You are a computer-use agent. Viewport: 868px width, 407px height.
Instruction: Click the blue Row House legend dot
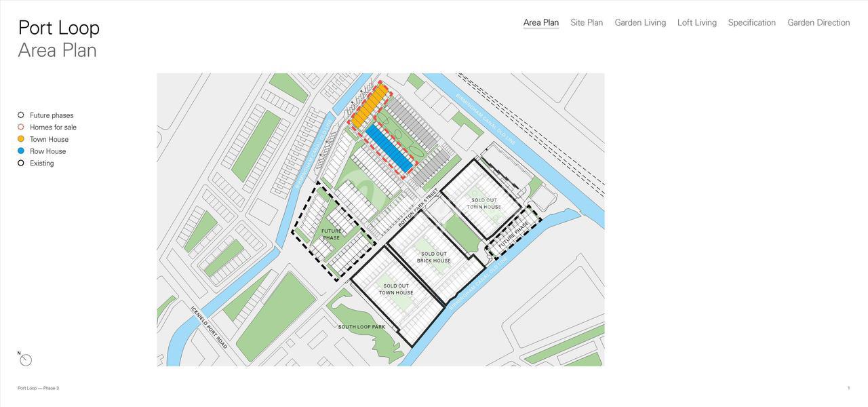(x=21, y=151)
